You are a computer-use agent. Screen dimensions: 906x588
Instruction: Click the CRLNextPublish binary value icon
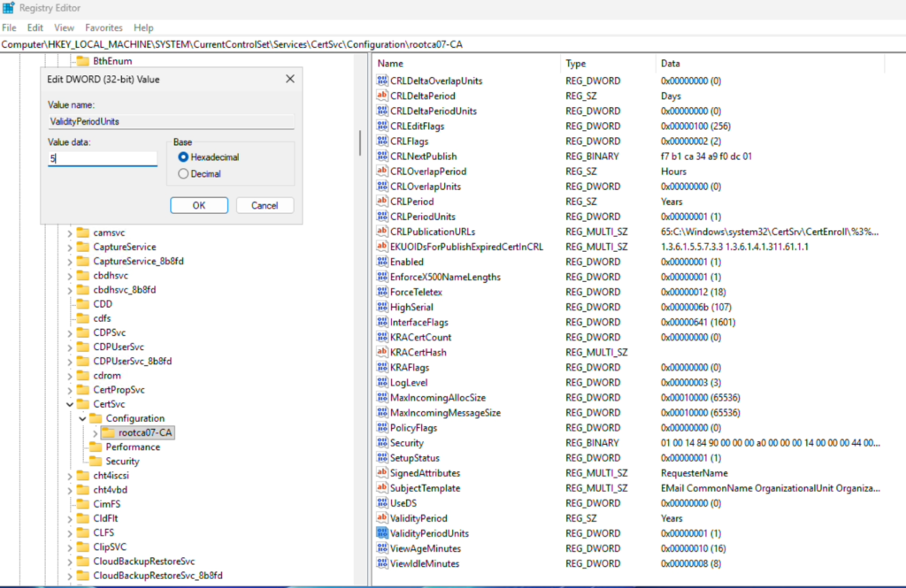pos(382,156)
